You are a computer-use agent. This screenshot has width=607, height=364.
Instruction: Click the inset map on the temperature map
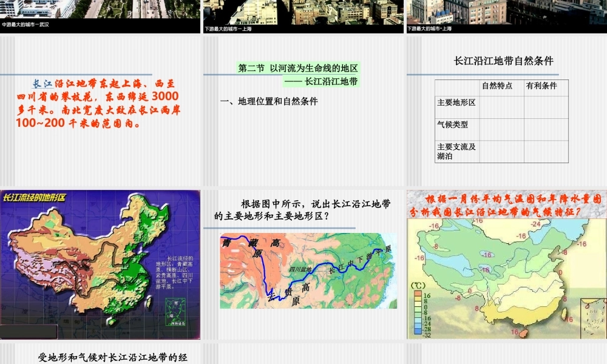tap(592, 318)
